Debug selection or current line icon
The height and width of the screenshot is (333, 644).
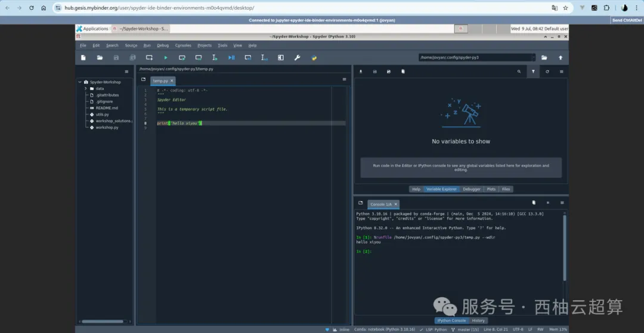pos(264,58)
